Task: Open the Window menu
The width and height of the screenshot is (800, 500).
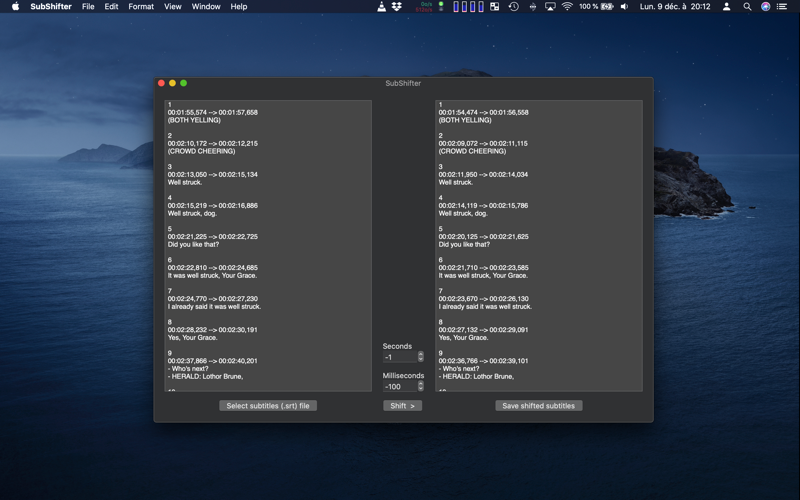Action: [206, 7]
